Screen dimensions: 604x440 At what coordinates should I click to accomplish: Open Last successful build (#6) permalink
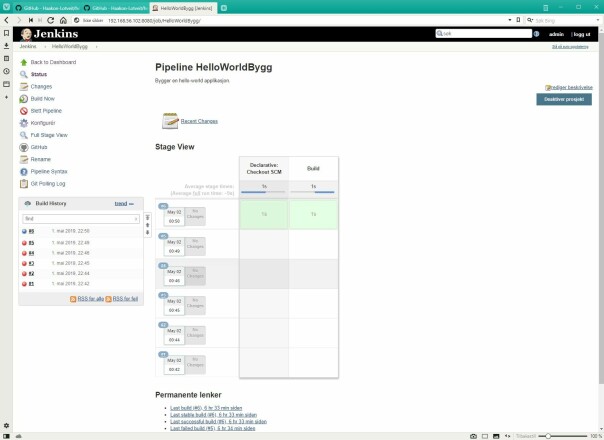pos(218,422)
